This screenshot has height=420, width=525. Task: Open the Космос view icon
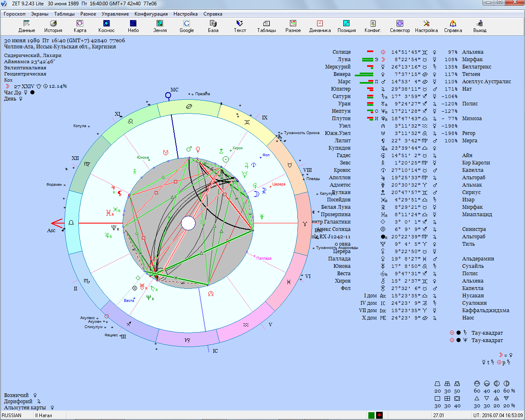tap(106, 26)
